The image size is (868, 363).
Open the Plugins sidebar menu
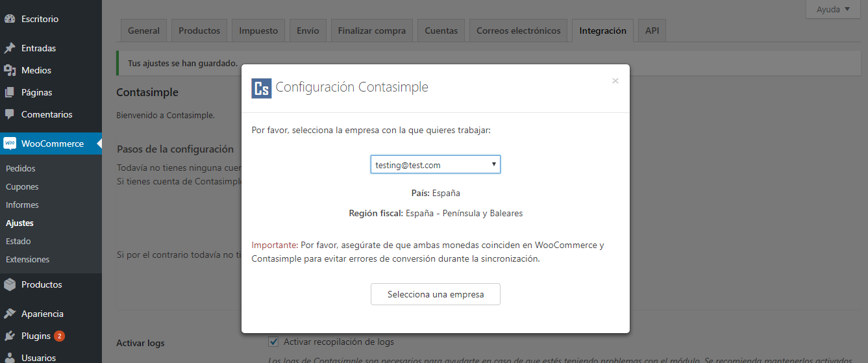tap(51, 336)
